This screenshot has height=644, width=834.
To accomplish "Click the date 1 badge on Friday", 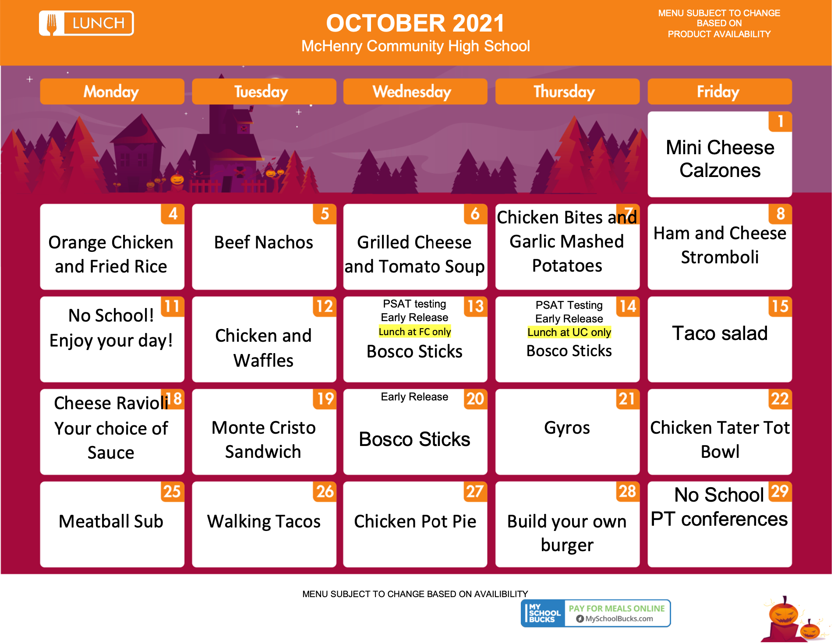I will tap(780, 121).
